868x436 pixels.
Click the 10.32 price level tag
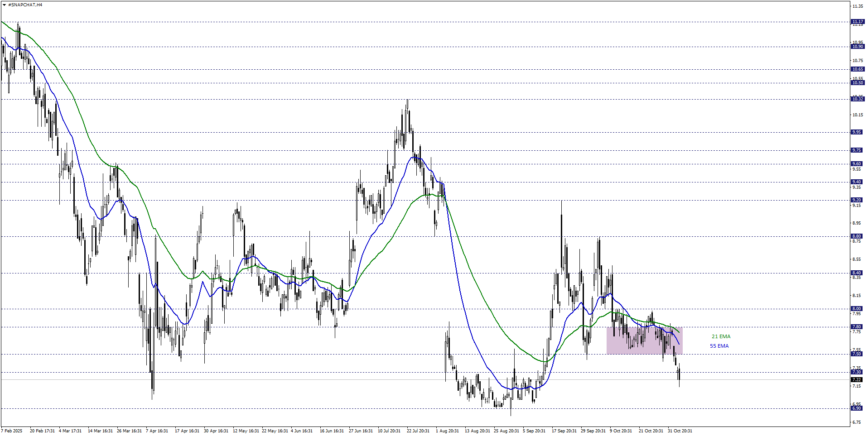857,99
